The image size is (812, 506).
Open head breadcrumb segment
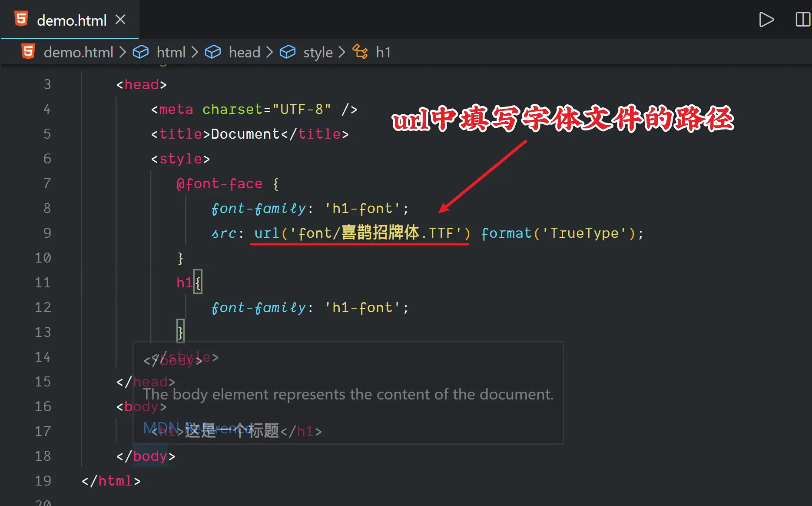pyautogui.click(x=245, y=52)
